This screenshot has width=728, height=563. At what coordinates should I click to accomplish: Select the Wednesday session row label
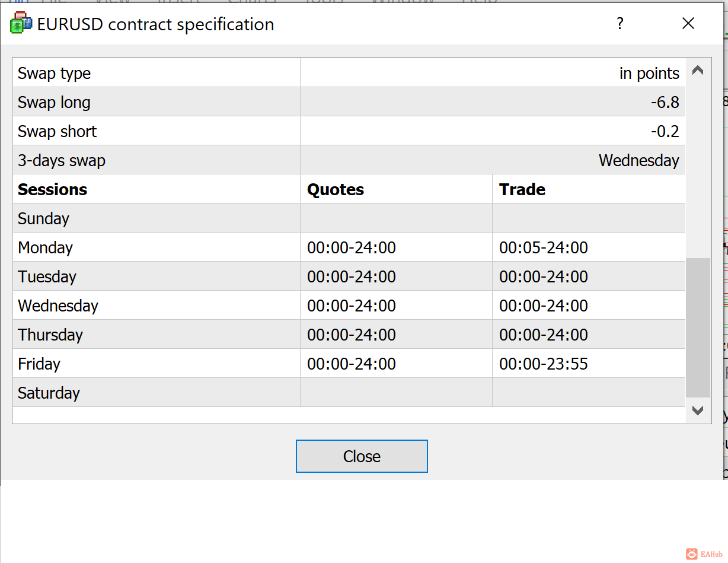58,306
